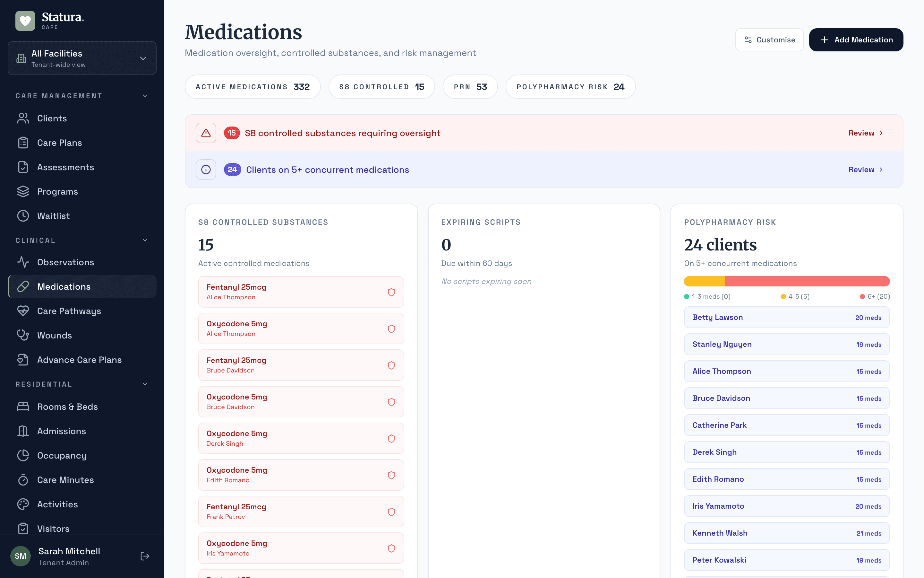Image resolution: width=924 pixels, height=578 pixels.
Task: Click the Rooms & Beds bed icon
Action: point(23,407)
